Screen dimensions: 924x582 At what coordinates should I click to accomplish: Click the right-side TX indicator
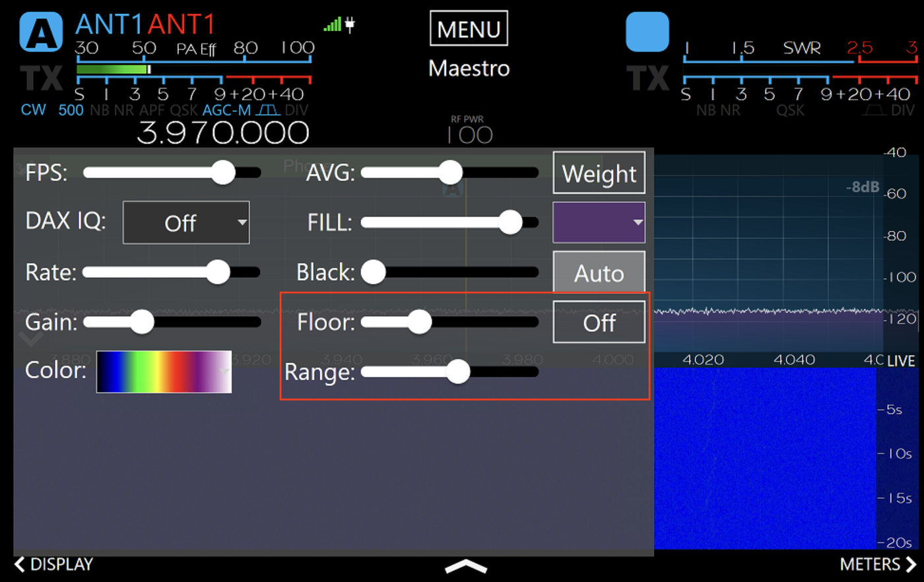point(647,79)
